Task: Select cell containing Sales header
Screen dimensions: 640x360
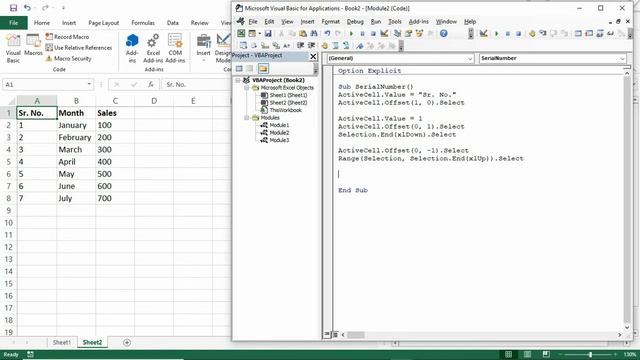Action: (x=115, y=113)
